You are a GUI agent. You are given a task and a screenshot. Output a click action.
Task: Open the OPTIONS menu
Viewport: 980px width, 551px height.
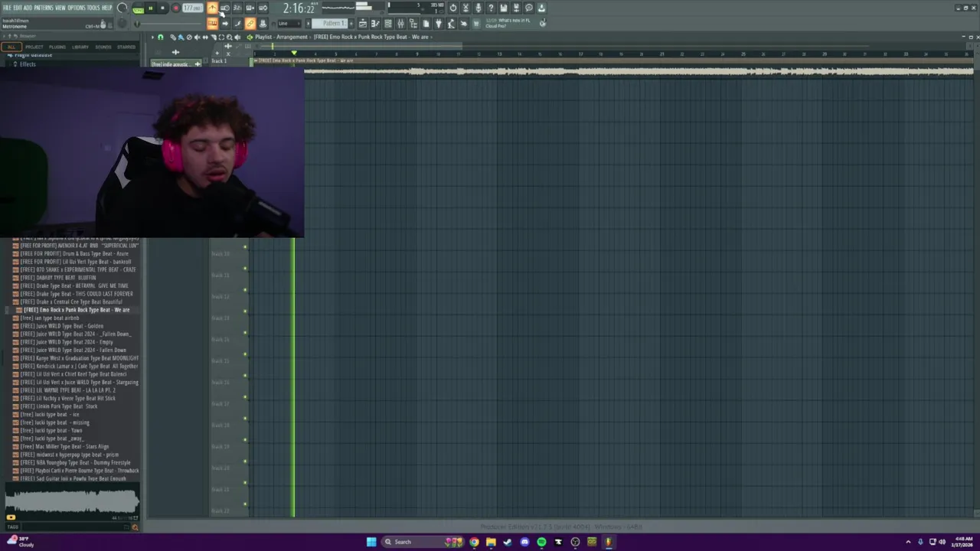coord(77,8)
